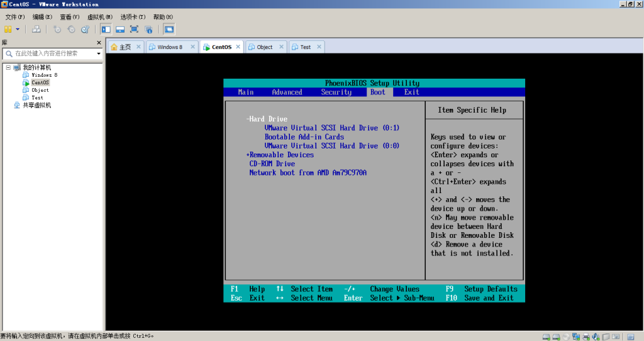Open the 编辑(E) menu
Image resolution: width=644 pixels, height=341 pixels.
click(x=42, y=17)
